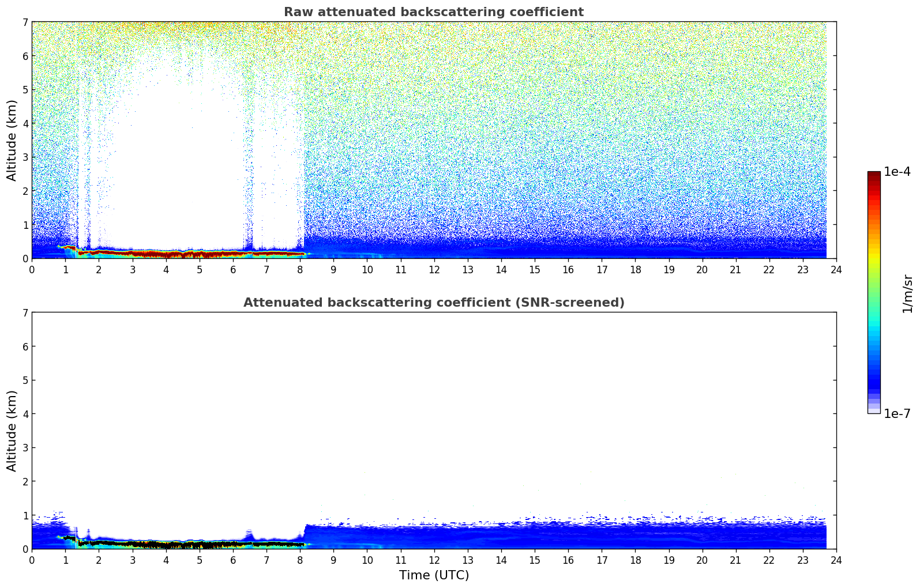Click the bottom plot 'Altitude (km)' label
The image size is (920, 588).
[x=12, y=431]
